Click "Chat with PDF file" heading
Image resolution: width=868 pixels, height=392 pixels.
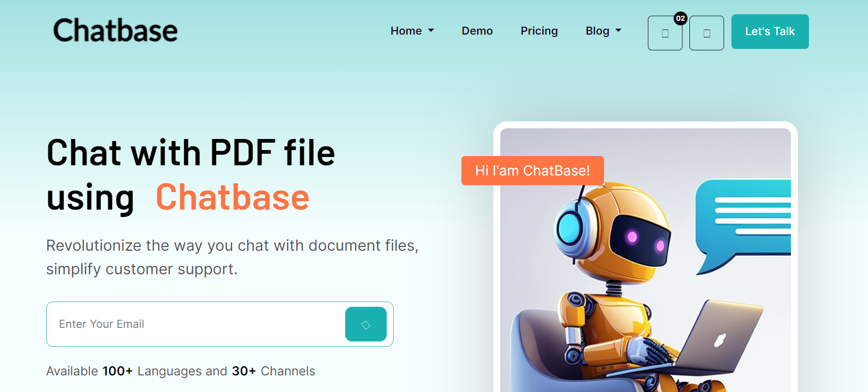tap(191, 152)
